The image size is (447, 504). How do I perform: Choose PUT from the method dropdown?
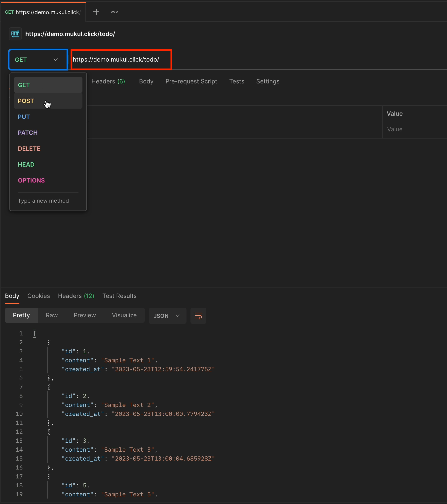point(24,117)
